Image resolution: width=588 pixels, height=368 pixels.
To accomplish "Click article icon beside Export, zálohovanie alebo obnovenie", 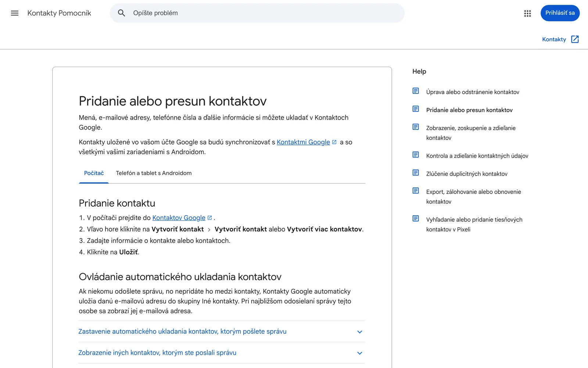I will click(x=416, y=191).
